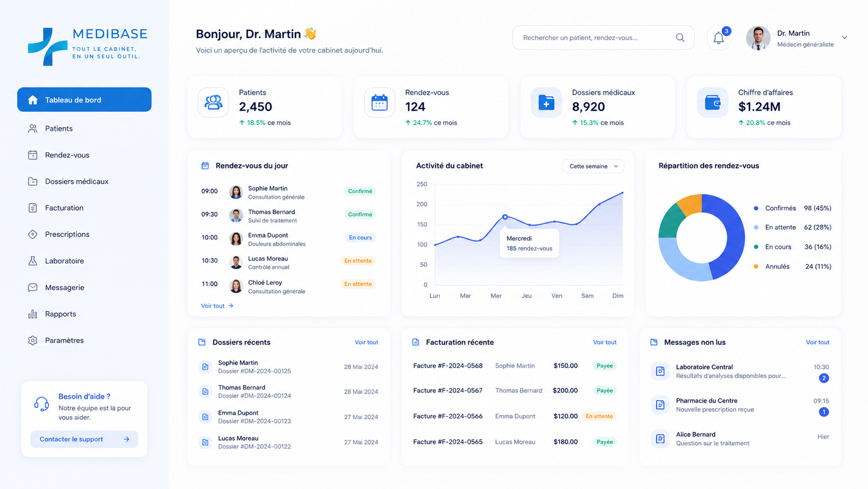Click the 2,450 patients value
This screenshot has height=489, width=868.
coord(255,107)
